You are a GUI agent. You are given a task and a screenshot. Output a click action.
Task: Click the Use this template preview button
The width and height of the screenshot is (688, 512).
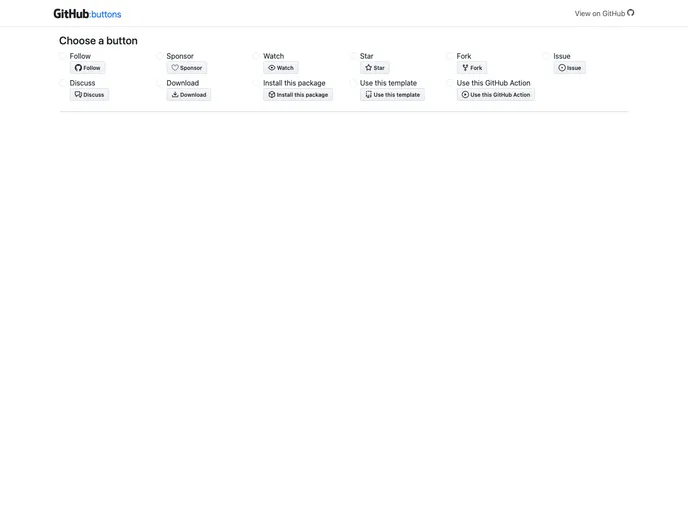click(392, 95)
